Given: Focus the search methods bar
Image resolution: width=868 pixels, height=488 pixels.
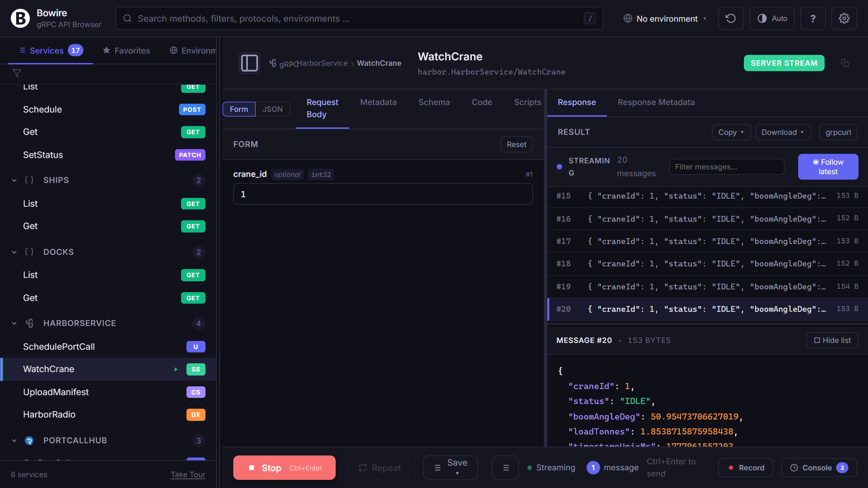Looking at the screenshot, I should [x=359, y=18].
